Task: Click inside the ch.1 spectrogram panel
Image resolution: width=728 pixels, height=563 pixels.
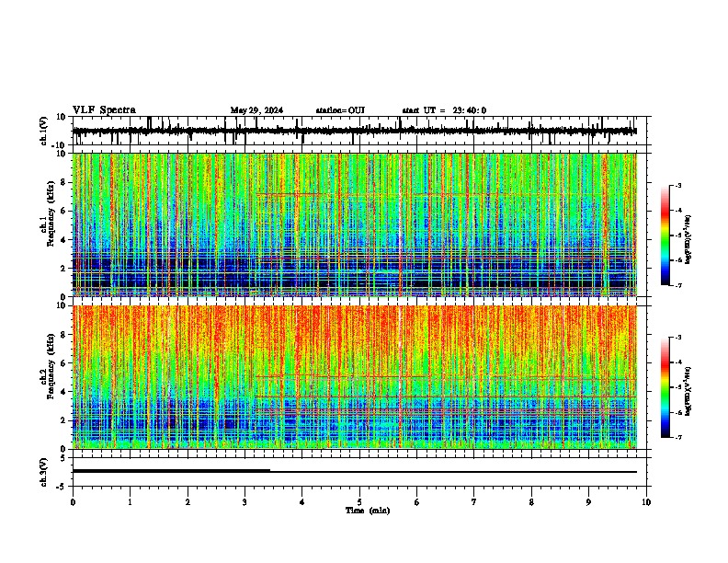Action: (x=355, y=224)
